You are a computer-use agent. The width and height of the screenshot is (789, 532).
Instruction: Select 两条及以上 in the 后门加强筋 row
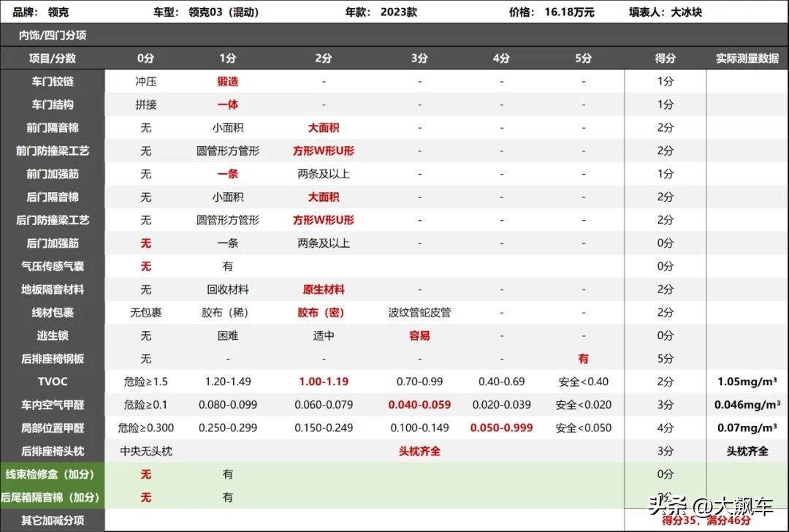pyautogui.click(x=323, y=243)
